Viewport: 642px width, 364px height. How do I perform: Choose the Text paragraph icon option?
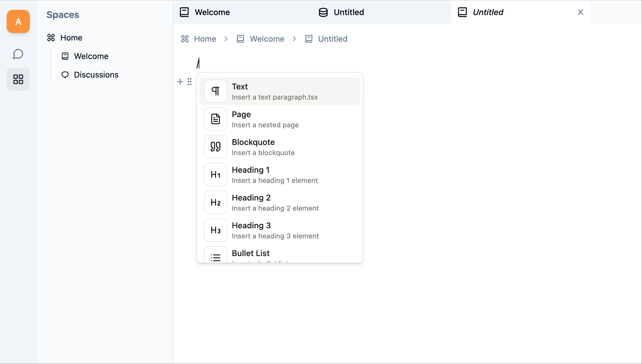(x=216, y=91)
